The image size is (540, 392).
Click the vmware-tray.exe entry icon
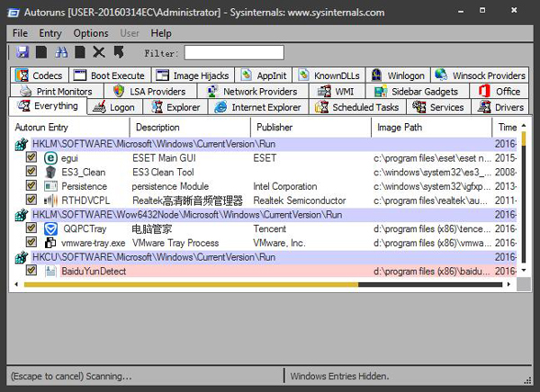pos(50,243)
